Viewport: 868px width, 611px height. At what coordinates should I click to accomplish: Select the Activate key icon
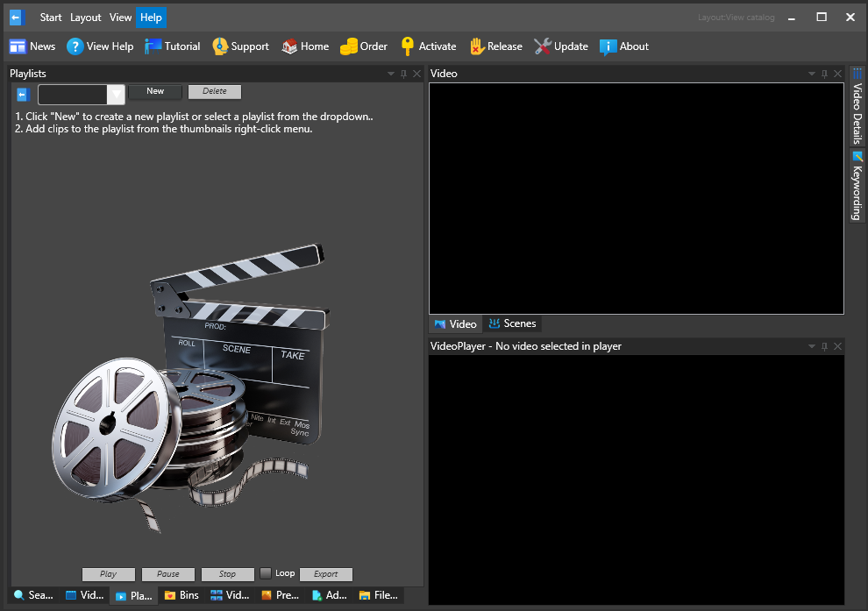[x=408, y=46]
